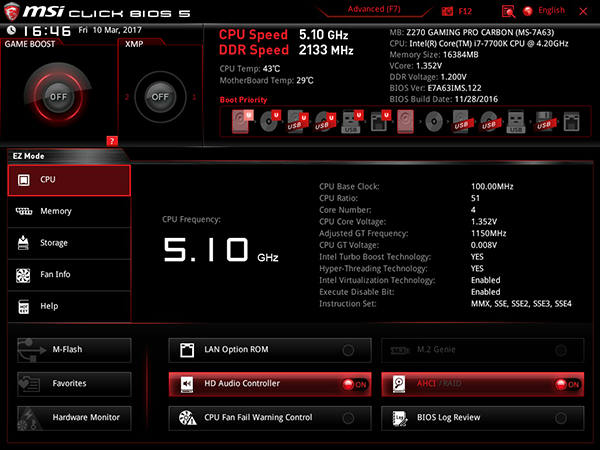Screen dimensions: 600x450
Task: Switch to Advanced (F7) mode
Action: coord(374,9)
